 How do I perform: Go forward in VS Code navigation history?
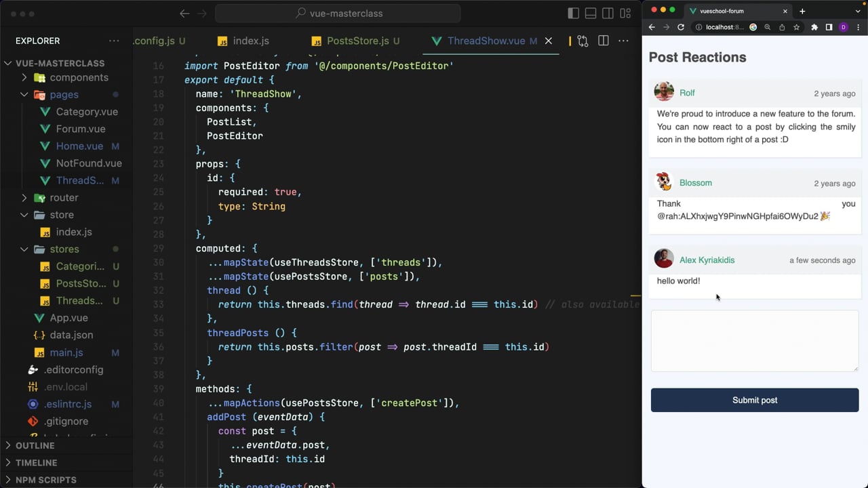pos(202,14)
